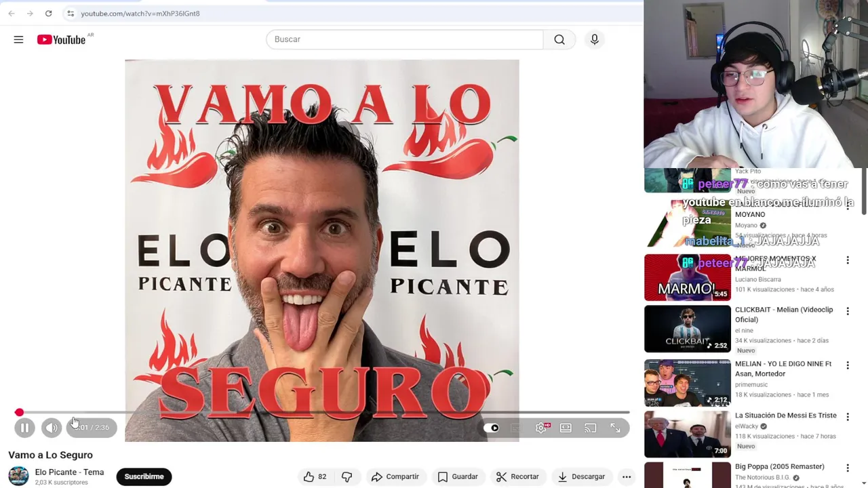The width and height of the screenshot is (868, 488).
Task: Toggle subtitles in the player
Action: [516, 428]
